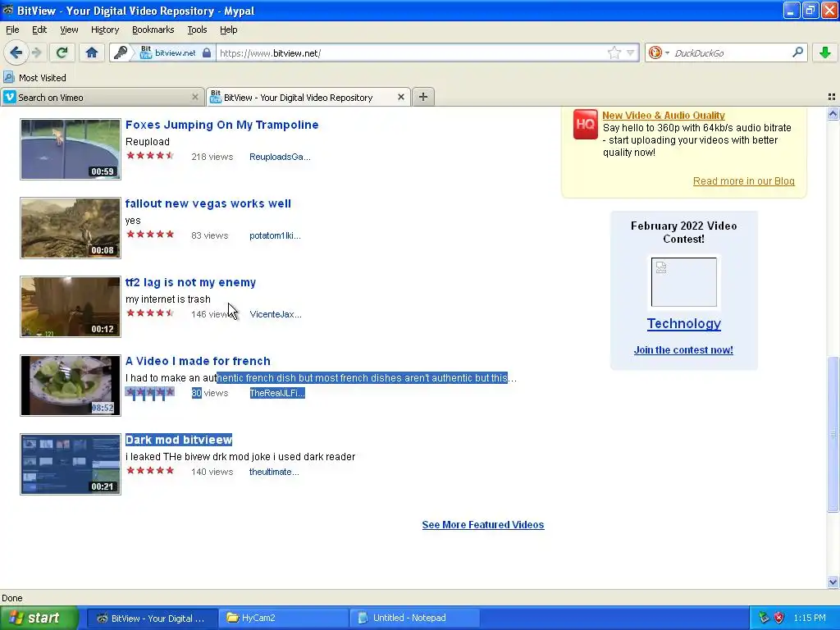Open the tf2 lag video thumbnail

point(71,307)
